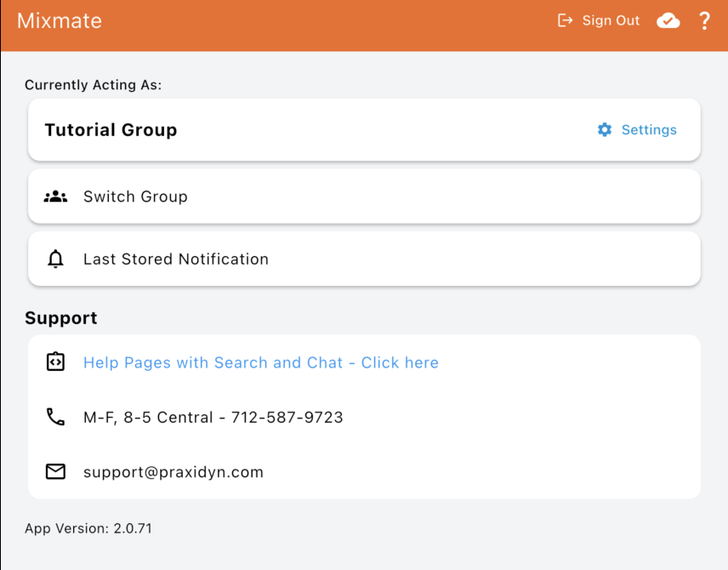Viewport: 728px width, 570px height.
Task: Click the Switch Group people icon
Action: click(x=55, y=197)
